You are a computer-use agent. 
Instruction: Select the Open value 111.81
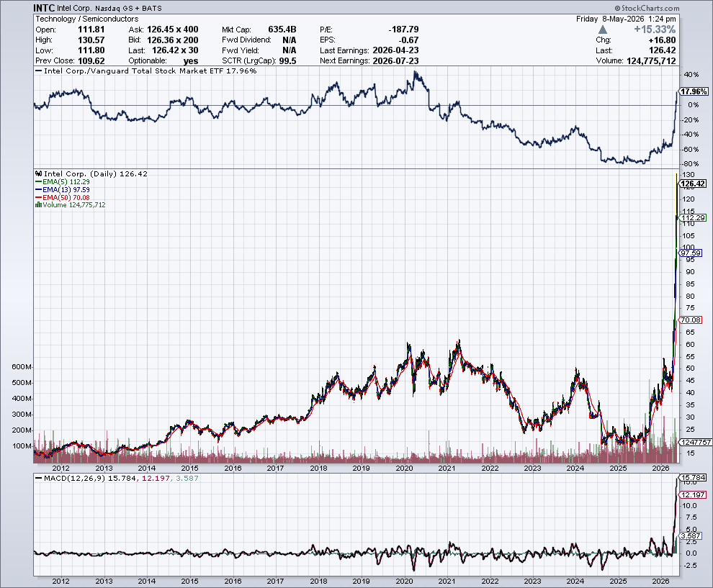point(91,30)
